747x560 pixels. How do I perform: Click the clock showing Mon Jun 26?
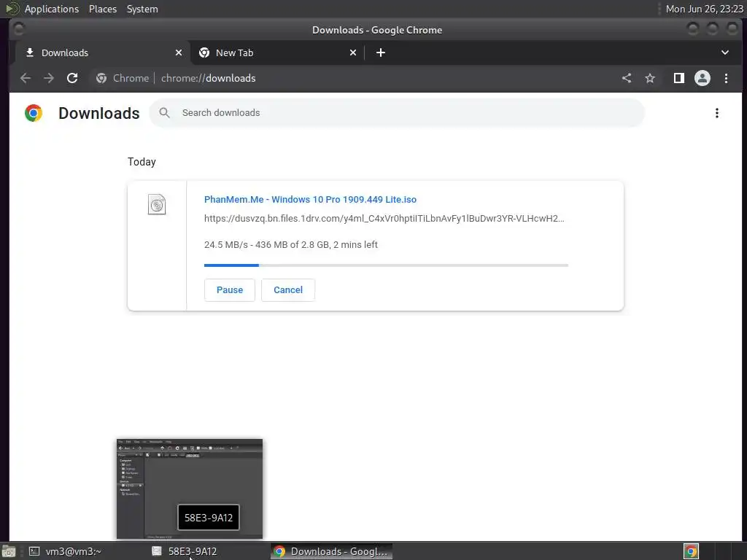704,9
